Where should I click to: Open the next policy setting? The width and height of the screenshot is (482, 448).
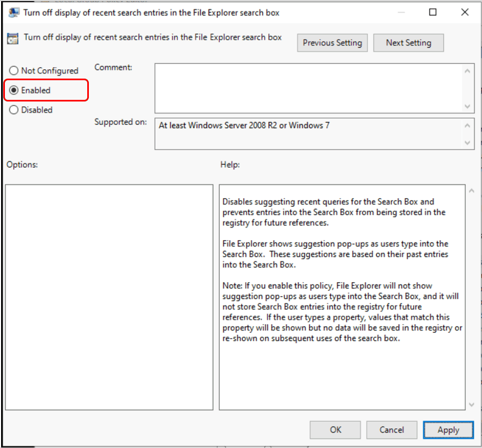pos(408,43)
